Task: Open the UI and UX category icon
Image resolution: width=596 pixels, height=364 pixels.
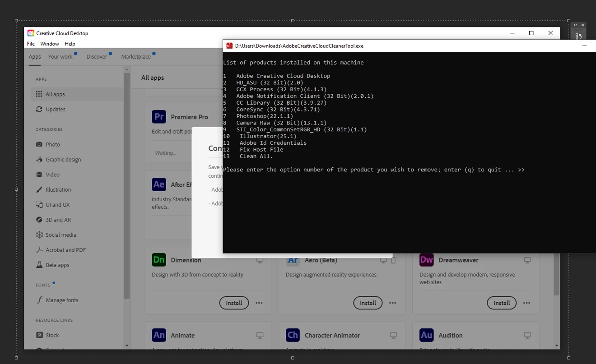Action: [39, 205]
